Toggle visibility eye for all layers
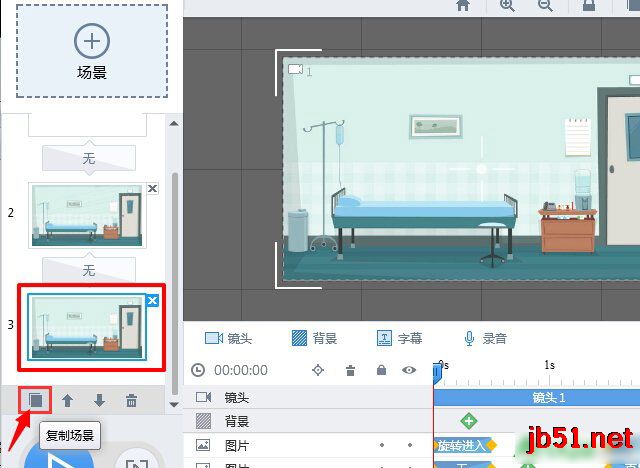 [x=409, y=370]
